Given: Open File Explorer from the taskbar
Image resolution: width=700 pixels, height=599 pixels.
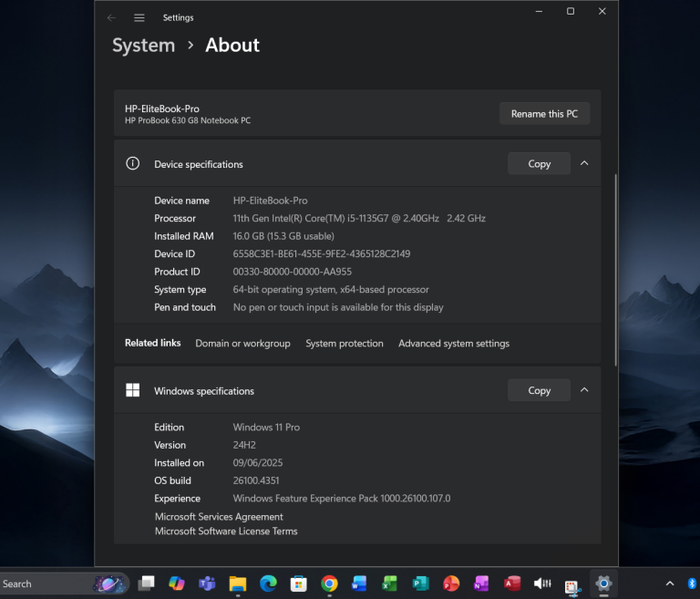Looking at the screenshot, I should click(237, 584).
